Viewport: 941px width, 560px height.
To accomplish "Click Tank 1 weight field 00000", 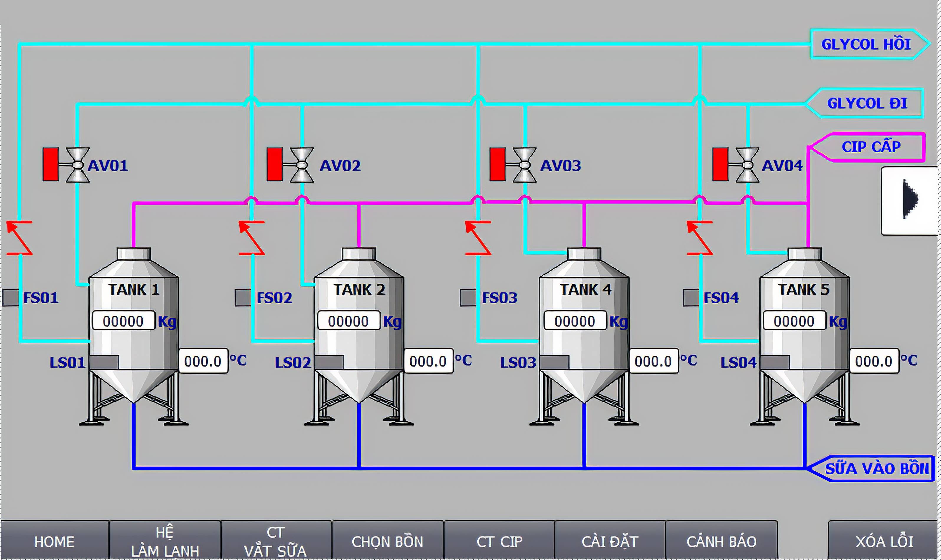I will [x=124, y=321].
